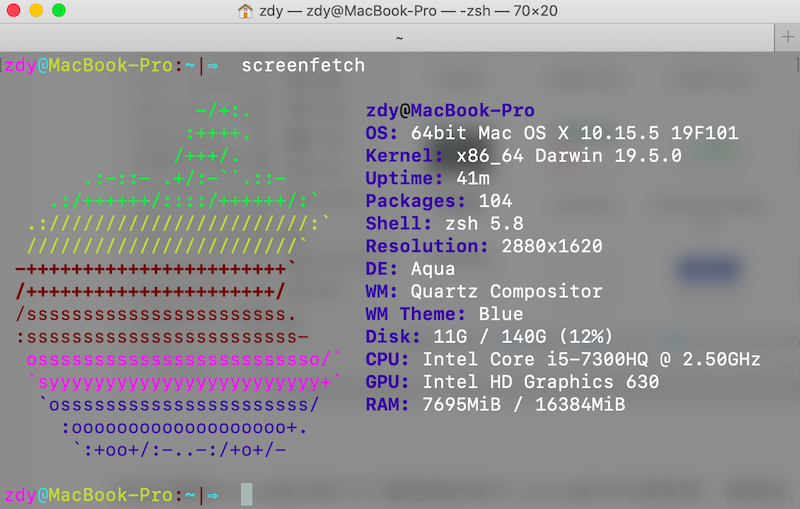This screenshot has height=509, width=800.
Task: Click the green leaf '-/+:.' of the logo
Action: 223,110
